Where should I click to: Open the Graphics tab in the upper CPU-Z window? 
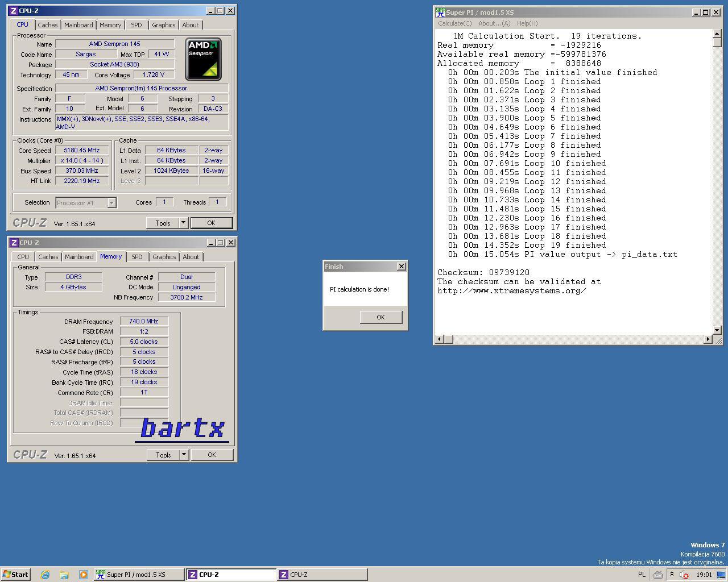(x=164, y=25)
